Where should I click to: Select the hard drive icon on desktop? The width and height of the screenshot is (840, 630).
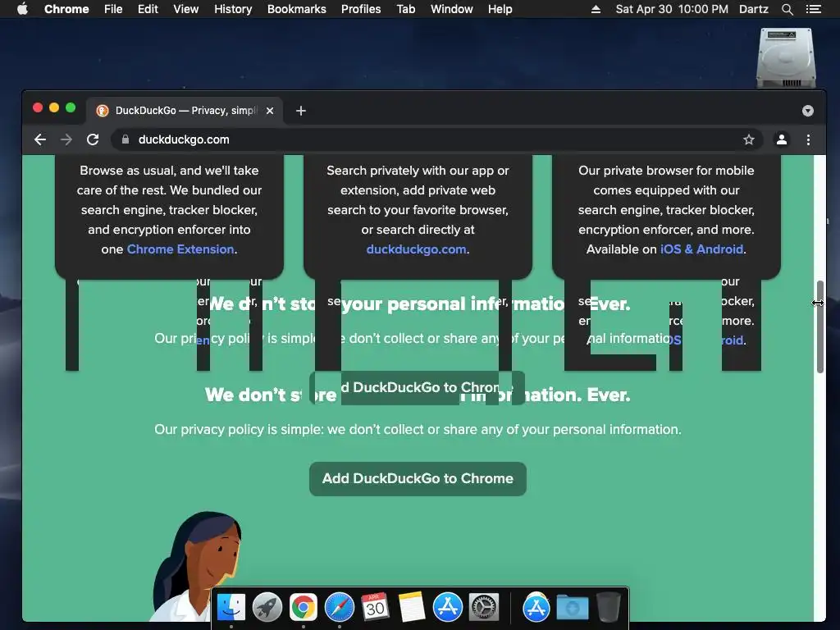click(x=786, y=58)
